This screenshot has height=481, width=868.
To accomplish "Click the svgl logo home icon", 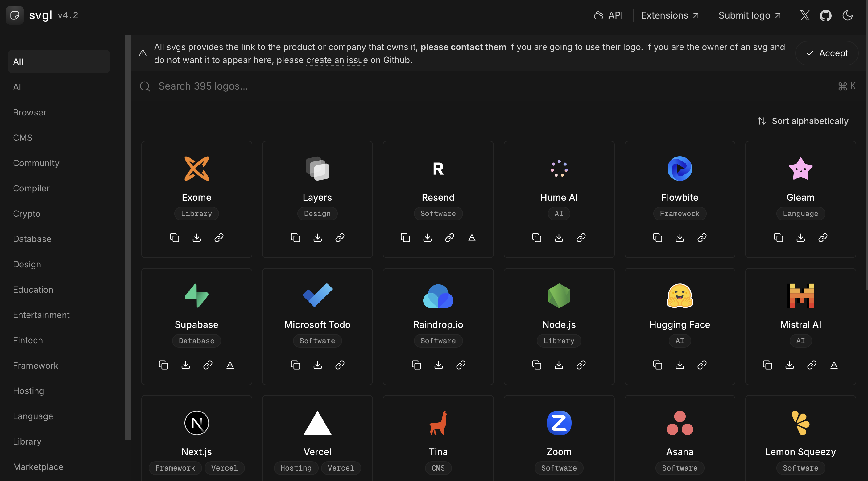I will coord(15,15).
